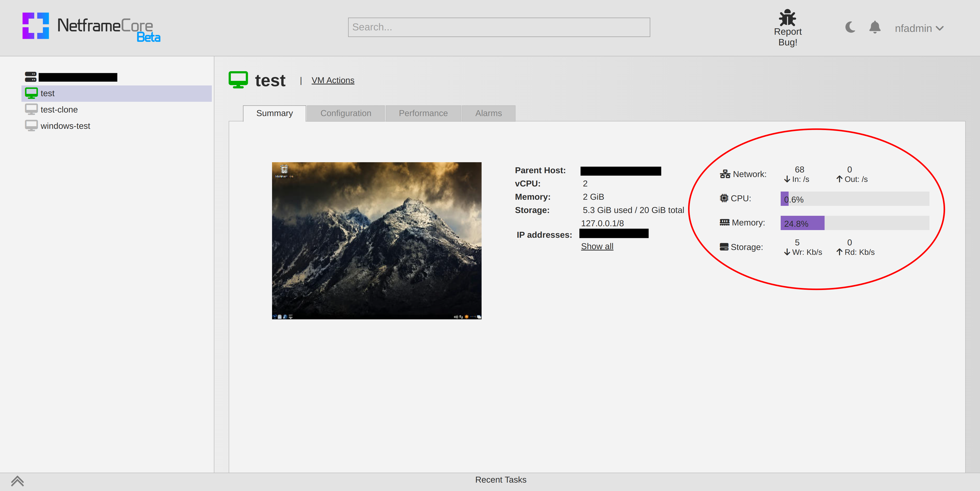Switch to the Alarms tab

point(488,113)
